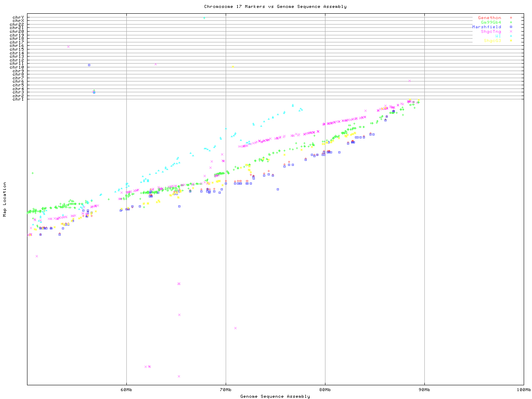Click the Marshfield blue square legend marker
Viewport: 532px width, 399px height.
511,27
